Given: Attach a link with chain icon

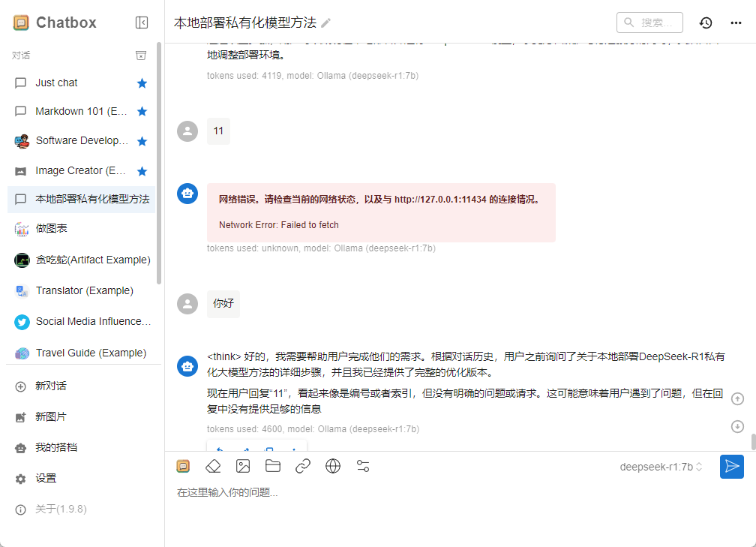Looking at the screenshot, I should point(303,466).
